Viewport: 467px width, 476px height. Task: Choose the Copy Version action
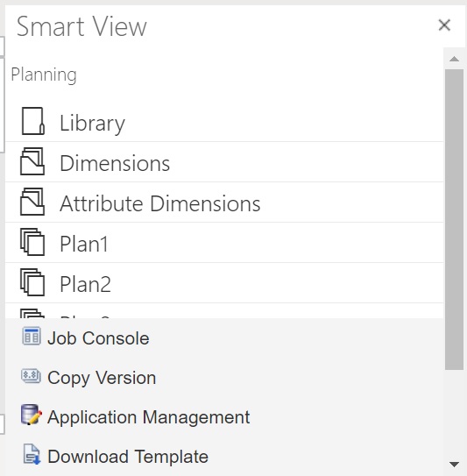102,377
